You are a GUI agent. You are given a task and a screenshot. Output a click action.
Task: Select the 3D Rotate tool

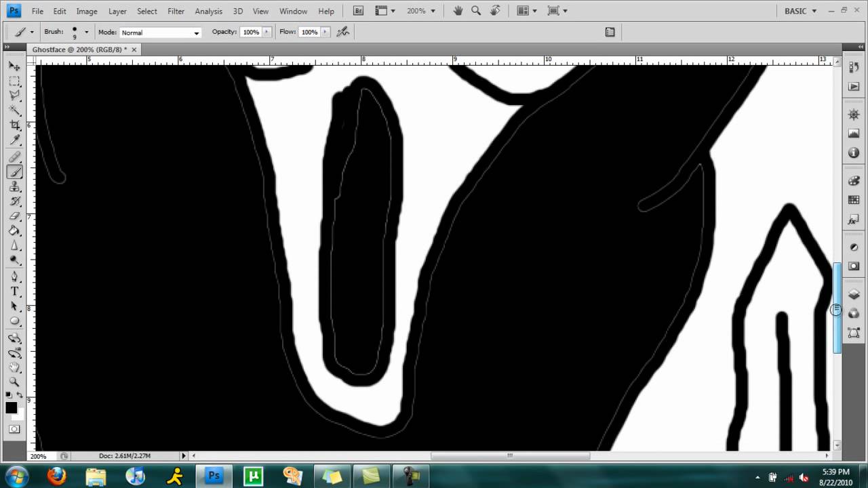(x=14, y=338)
